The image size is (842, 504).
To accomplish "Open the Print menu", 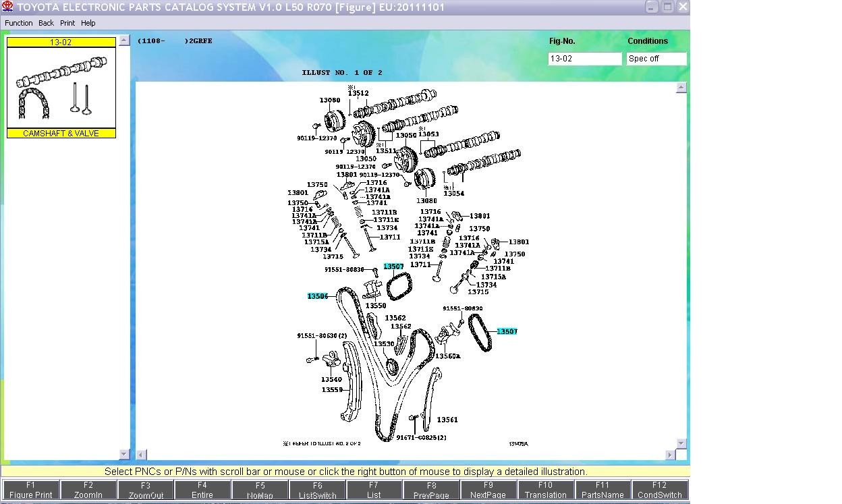I will pos(67,23).
